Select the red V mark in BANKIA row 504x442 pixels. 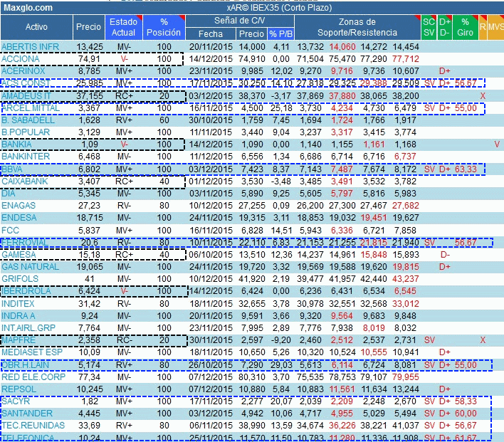tap(497, 144)
